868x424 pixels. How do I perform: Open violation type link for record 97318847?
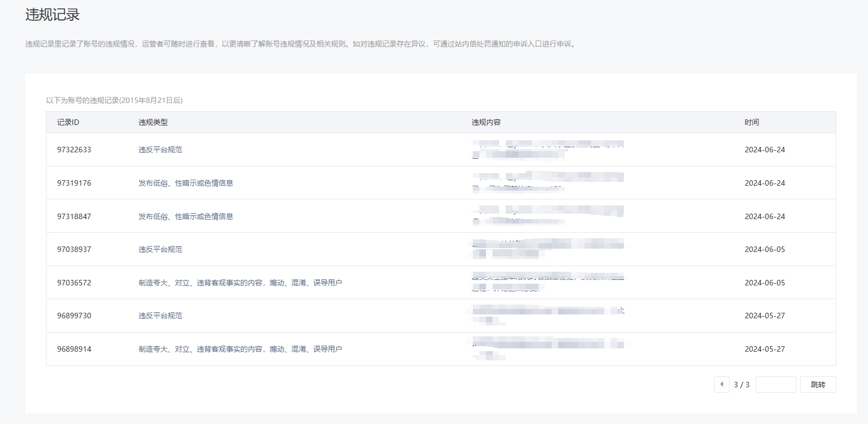(x=186, y=216)
